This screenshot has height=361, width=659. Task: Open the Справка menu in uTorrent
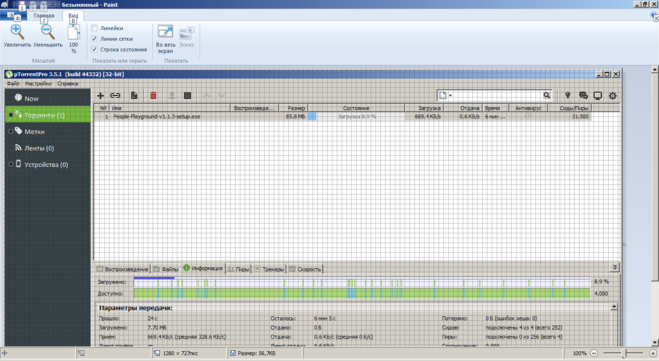pyautogui.click(x=68, y=84)
